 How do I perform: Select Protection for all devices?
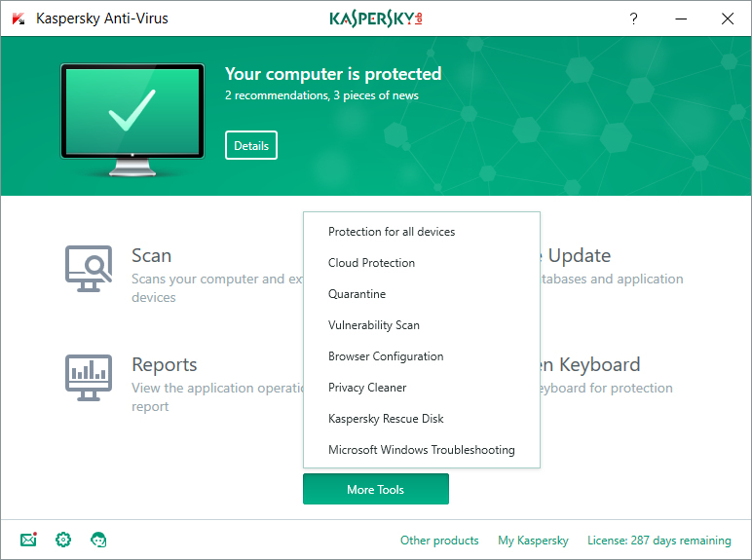[x=392, y=232]
